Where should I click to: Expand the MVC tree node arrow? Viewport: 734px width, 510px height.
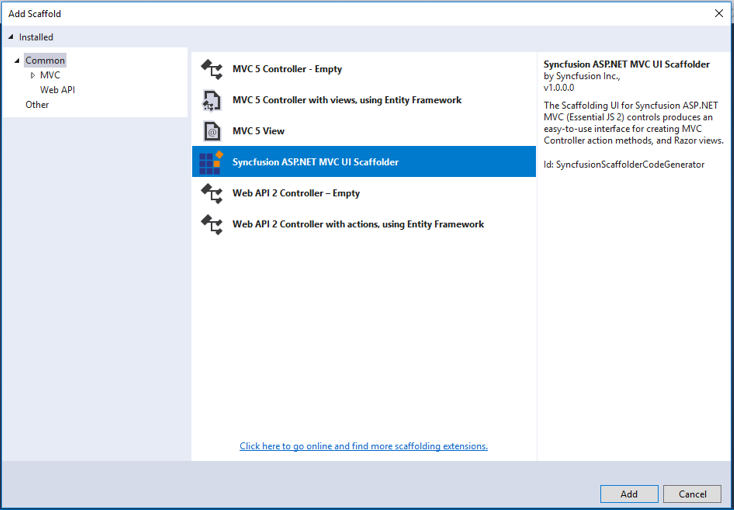coord(33,75)
